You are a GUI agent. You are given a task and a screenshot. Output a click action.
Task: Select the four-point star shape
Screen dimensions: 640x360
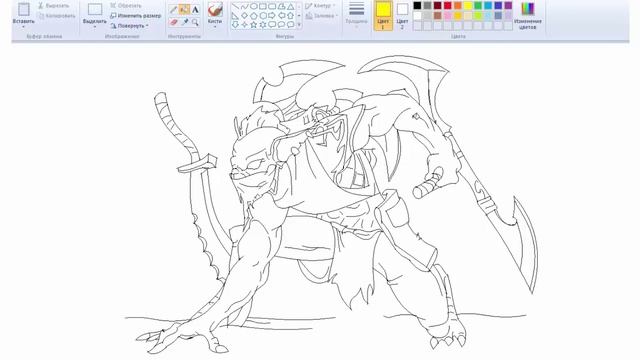[x=244, y=25]
